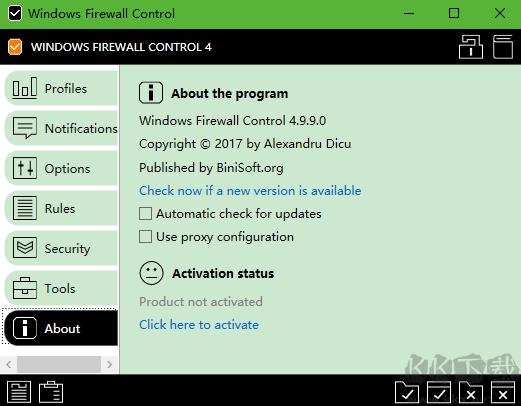Viewport: 521px width, 406px height.
Task: Select the Security tab
Action: point(61,248)
